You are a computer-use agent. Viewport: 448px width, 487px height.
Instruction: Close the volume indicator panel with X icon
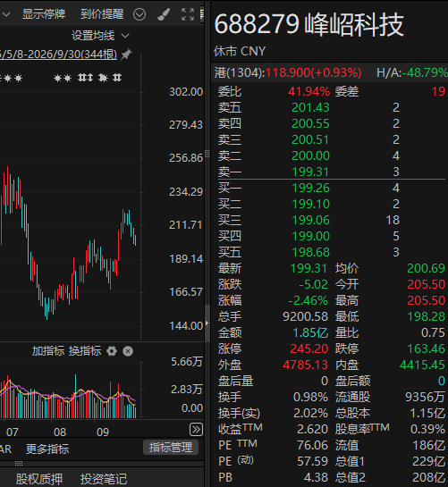pyautogui.click(x=128, y=351)
